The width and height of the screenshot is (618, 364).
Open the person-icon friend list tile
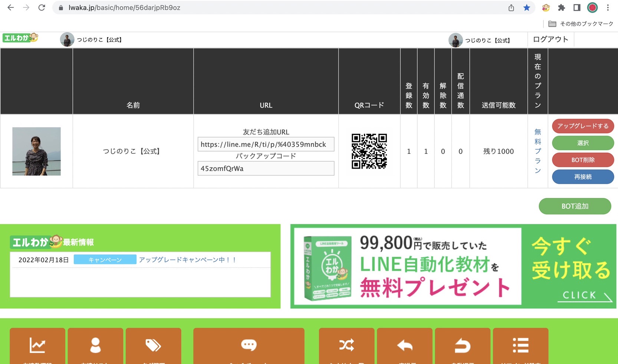pyautogui.click(x=95, y=346)
